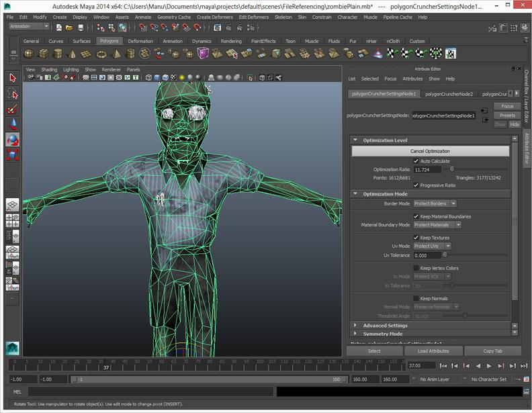This screenshot has height=413, width=532.
Task: Click the polygon cone shelf icon
Action: (x=73, y=54)
